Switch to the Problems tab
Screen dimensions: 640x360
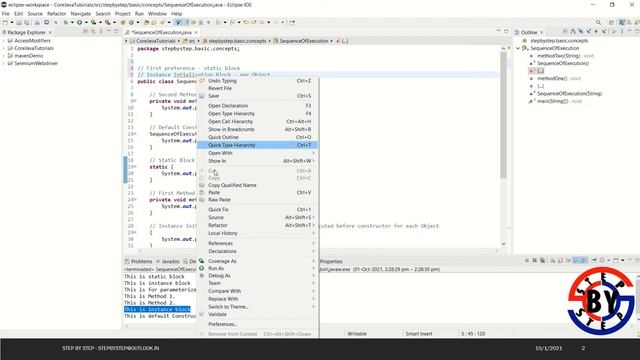coord(138,261)
